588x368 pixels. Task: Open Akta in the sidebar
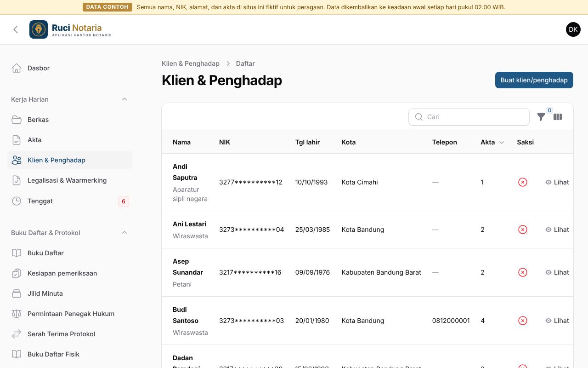coord(70,140)
